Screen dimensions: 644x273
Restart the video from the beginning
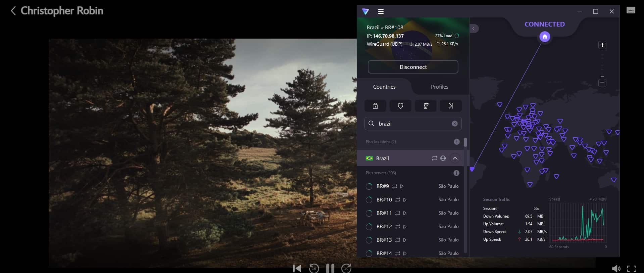point(297,268)
